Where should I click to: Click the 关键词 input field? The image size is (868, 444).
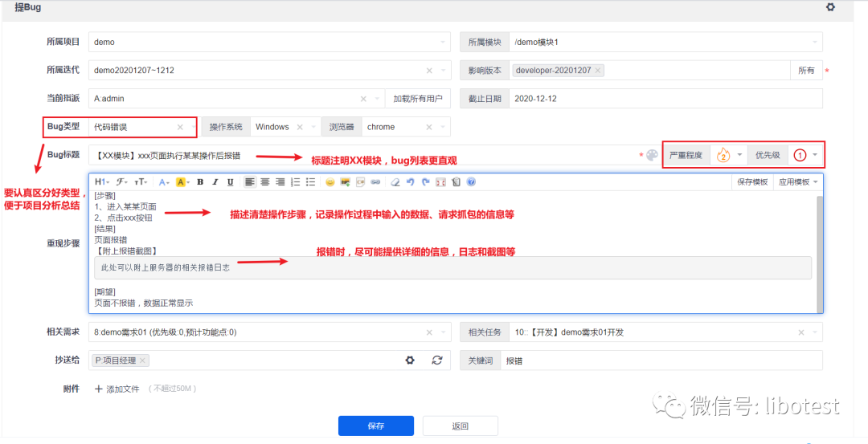[661, 360]
